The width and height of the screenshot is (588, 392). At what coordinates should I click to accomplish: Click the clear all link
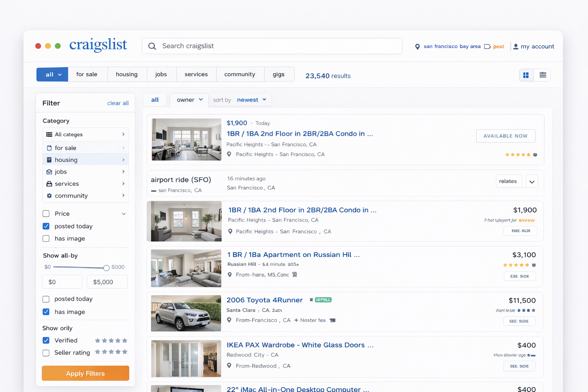[x=118, y=103]
